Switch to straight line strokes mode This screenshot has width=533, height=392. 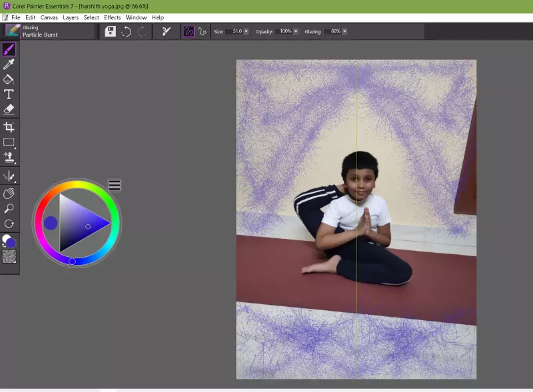coord(203,31)
